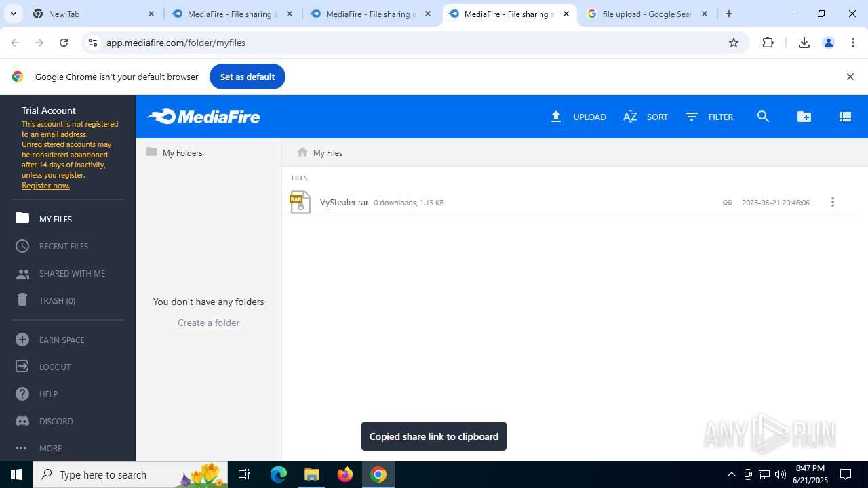
Task: Click Create a folder link
Action: (x=208, y=323)
